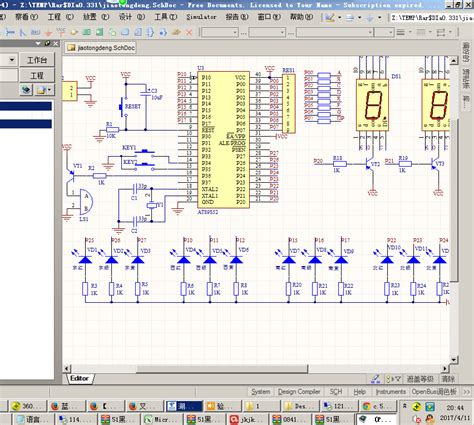
Task: Open the 设计 menu
Action: point(132,17)
